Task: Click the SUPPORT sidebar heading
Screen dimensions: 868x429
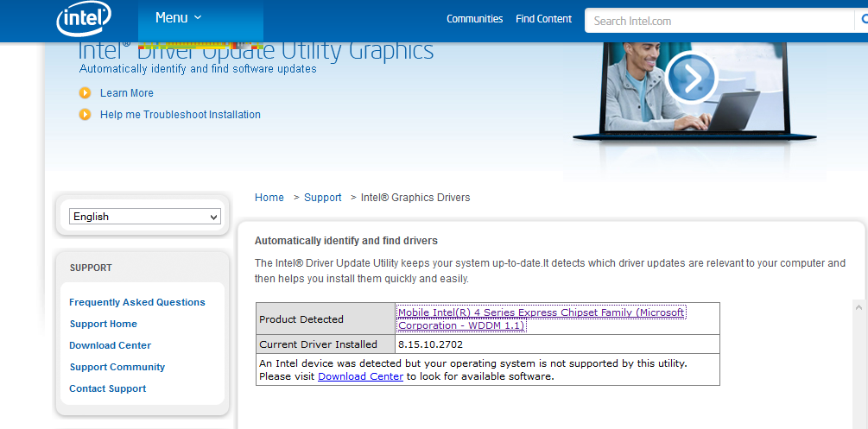Action: [x=91, y=268]
